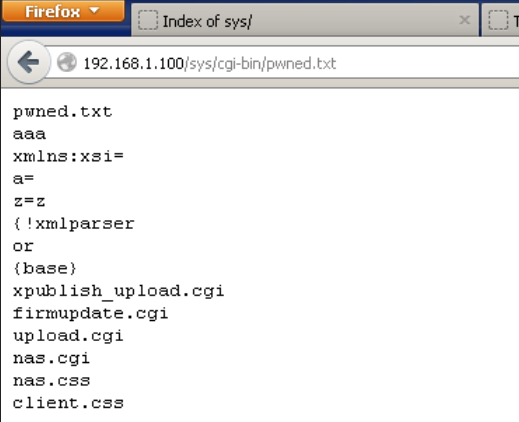This screenshot has height=422, width=519.
Task: Click the globe site identity icon
Action: 66,62
